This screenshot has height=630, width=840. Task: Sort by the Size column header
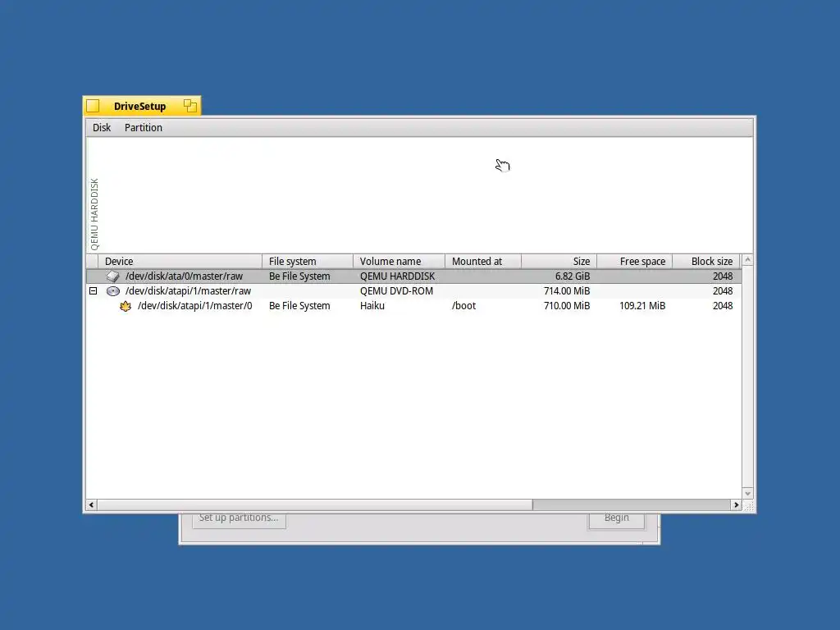tap(559, 262)
